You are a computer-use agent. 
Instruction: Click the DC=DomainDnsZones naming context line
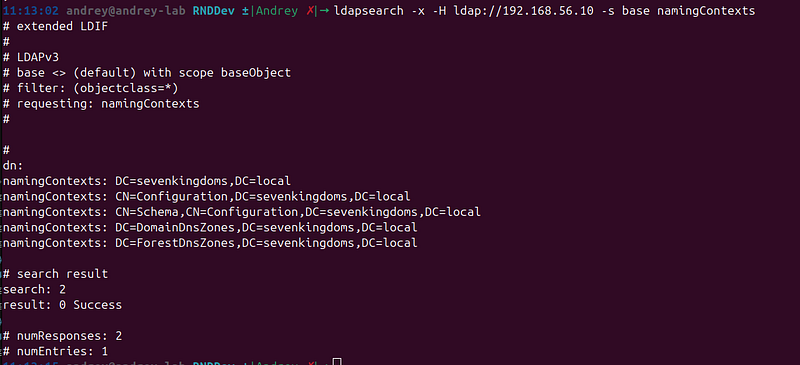point(210,227)
